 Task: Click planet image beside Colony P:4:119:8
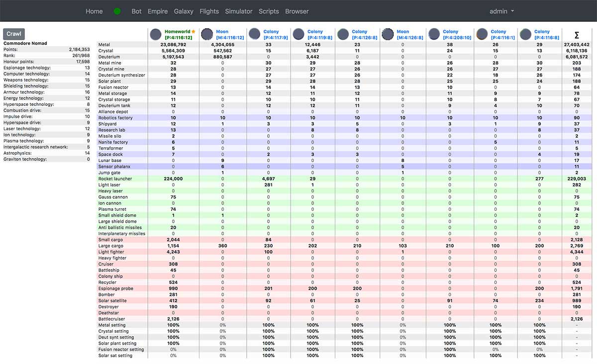tap(298, 34)
